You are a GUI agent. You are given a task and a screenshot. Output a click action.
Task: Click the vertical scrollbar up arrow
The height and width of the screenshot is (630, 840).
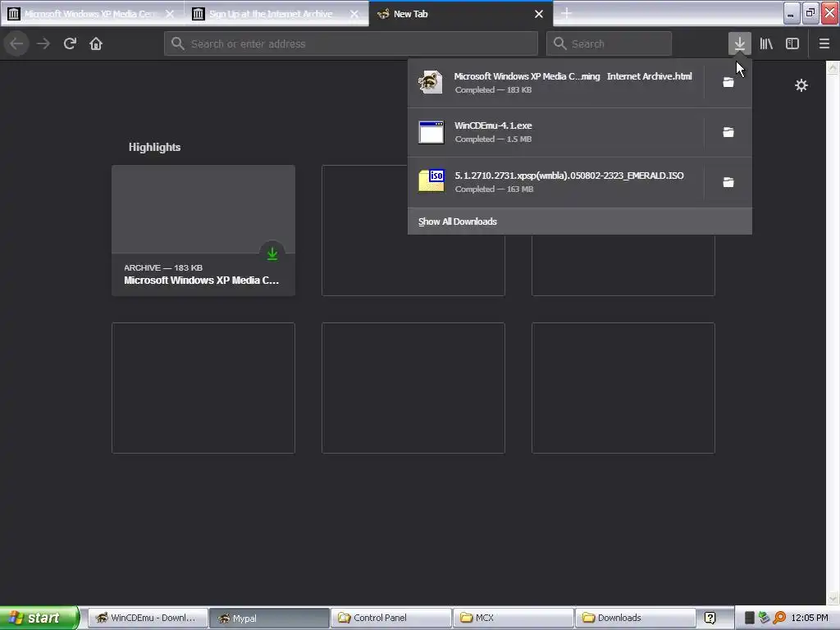pyautogui.click(x=833, y=67)
